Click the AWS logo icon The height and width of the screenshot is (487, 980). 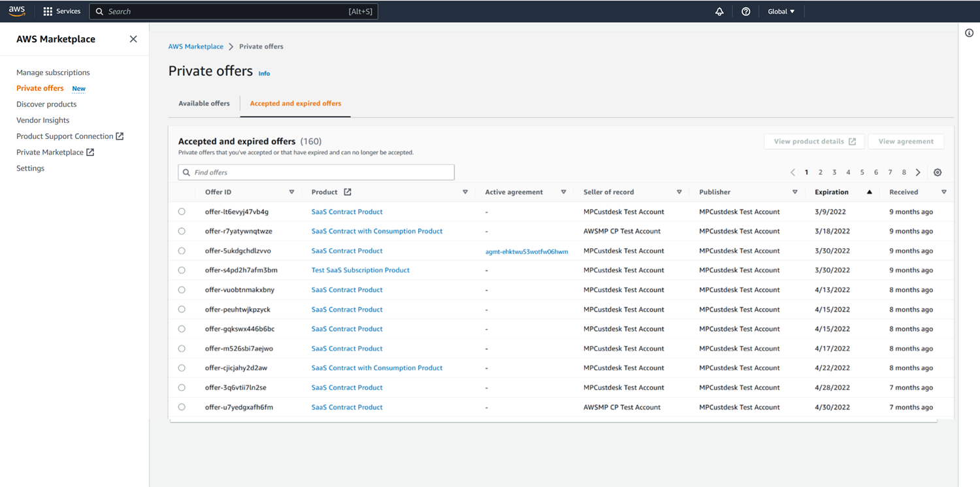click(17, 11)
